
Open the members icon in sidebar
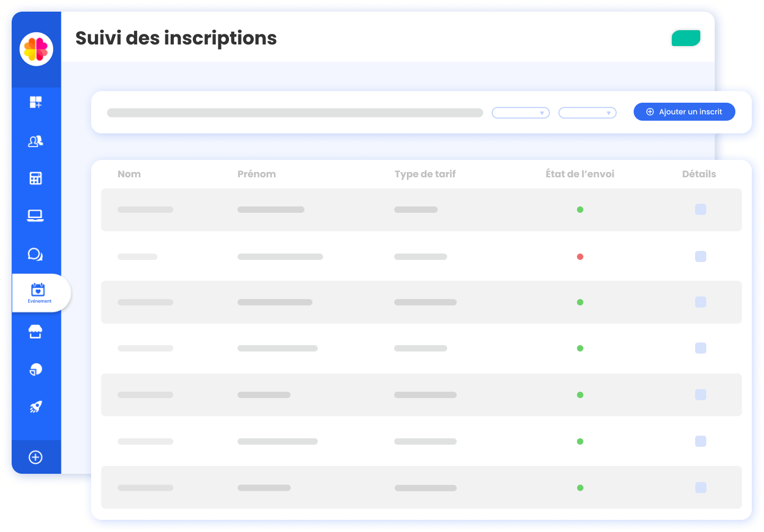[35, 141]
